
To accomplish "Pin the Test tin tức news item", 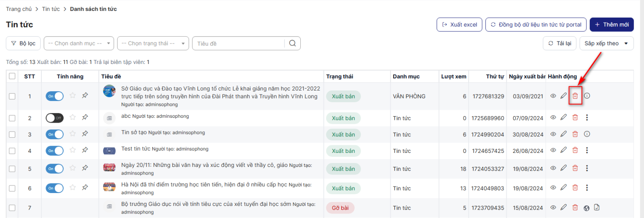I will [85, 150].
